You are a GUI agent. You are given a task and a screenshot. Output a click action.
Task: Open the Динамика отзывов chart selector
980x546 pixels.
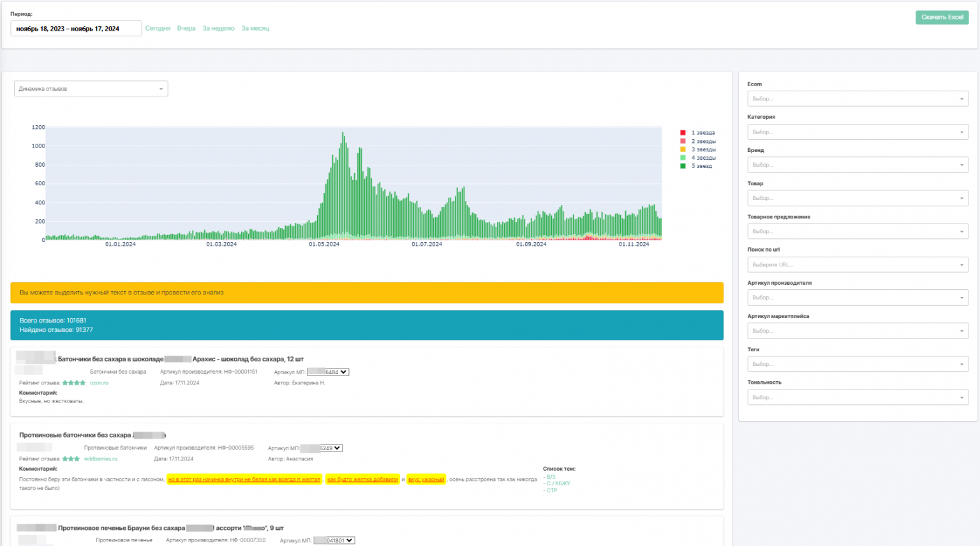click(x=91, y=89)
